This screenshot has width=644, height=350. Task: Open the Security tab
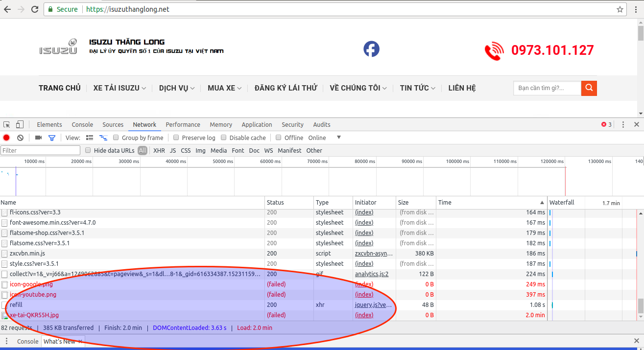[292, 124]
